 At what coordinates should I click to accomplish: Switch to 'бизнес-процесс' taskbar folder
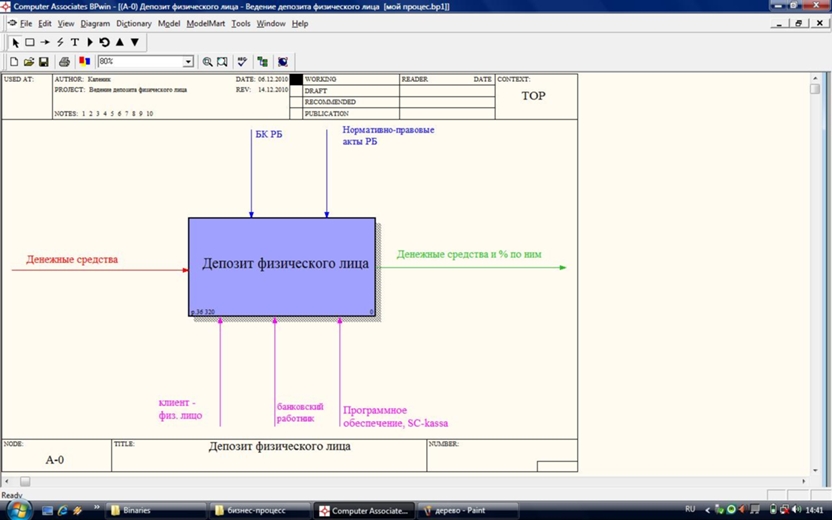point(260,510)
